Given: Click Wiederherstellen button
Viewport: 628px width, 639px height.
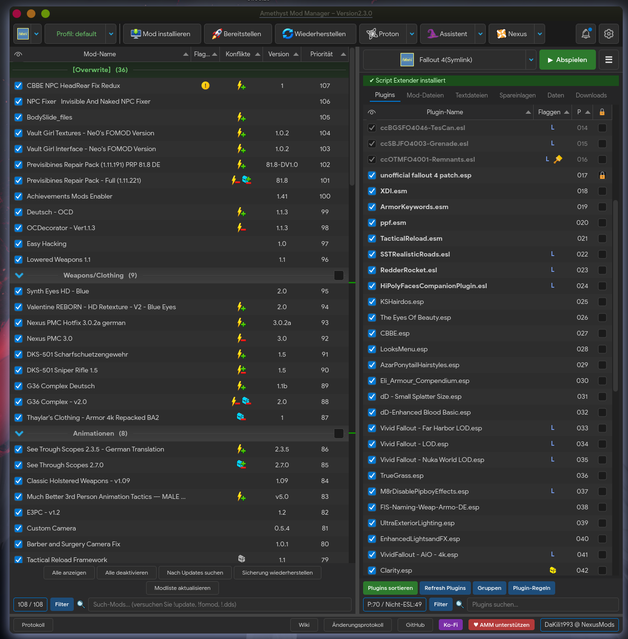Looking at the screenshot, I should point(315,34).
